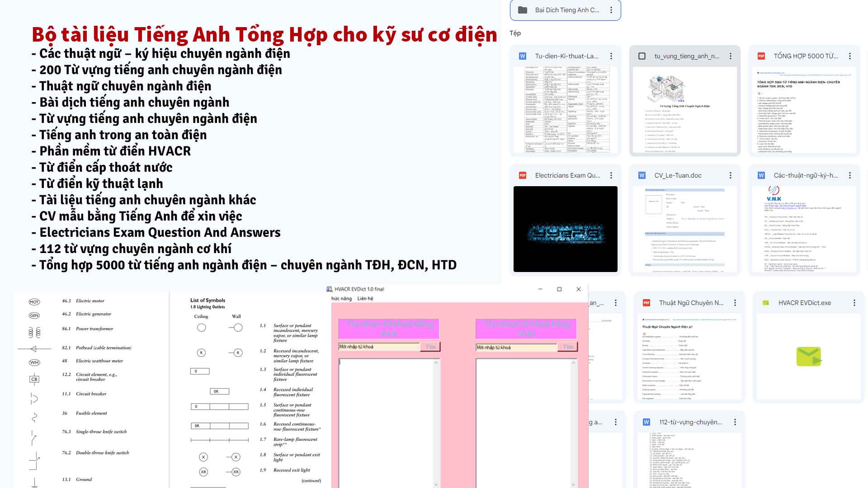The width and height of the screenshot is (868, 488).
Task: Click the 'HVACR EVDict 1.0 final' window title
Action: [359, 289]
